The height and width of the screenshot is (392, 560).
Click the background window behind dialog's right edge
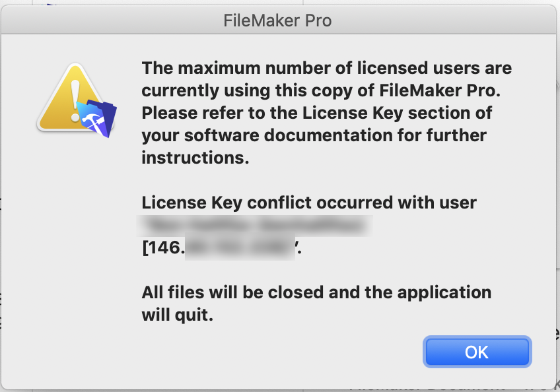pos(558,178)
